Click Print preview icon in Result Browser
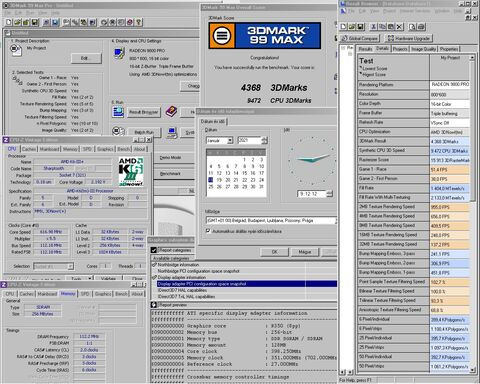Screen dimensions: 480x384 pyautogui.click(x=413, y=27)
